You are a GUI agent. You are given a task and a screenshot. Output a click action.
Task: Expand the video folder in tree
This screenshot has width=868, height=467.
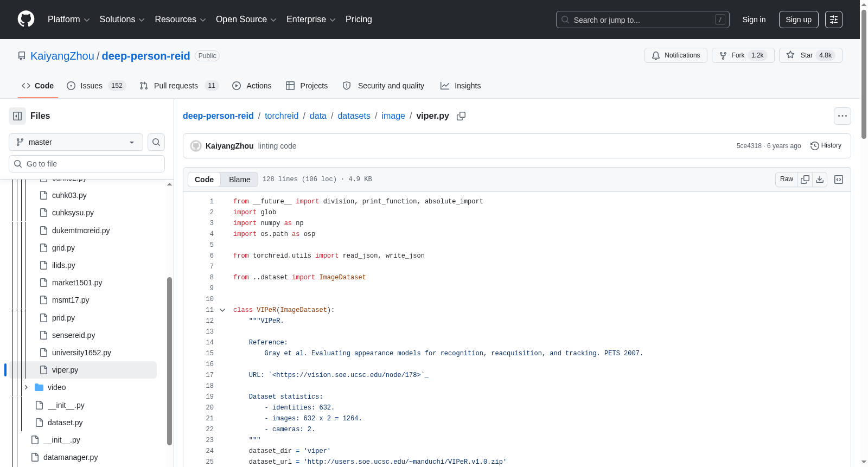click(26, 387)
